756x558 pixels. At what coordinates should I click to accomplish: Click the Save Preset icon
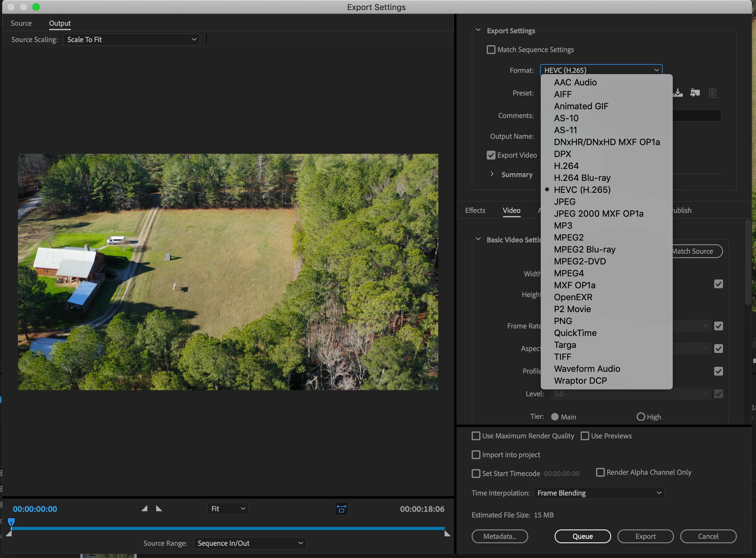678,93
